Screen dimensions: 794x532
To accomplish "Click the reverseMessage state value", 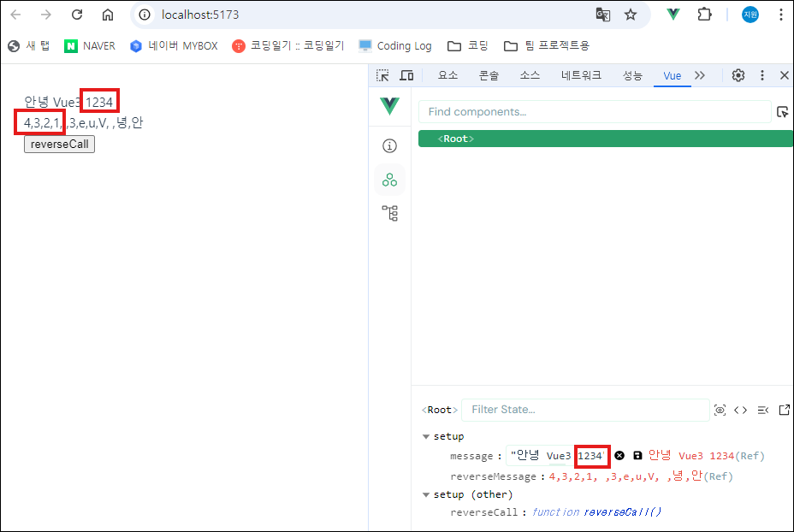I will tap(625, 476).
